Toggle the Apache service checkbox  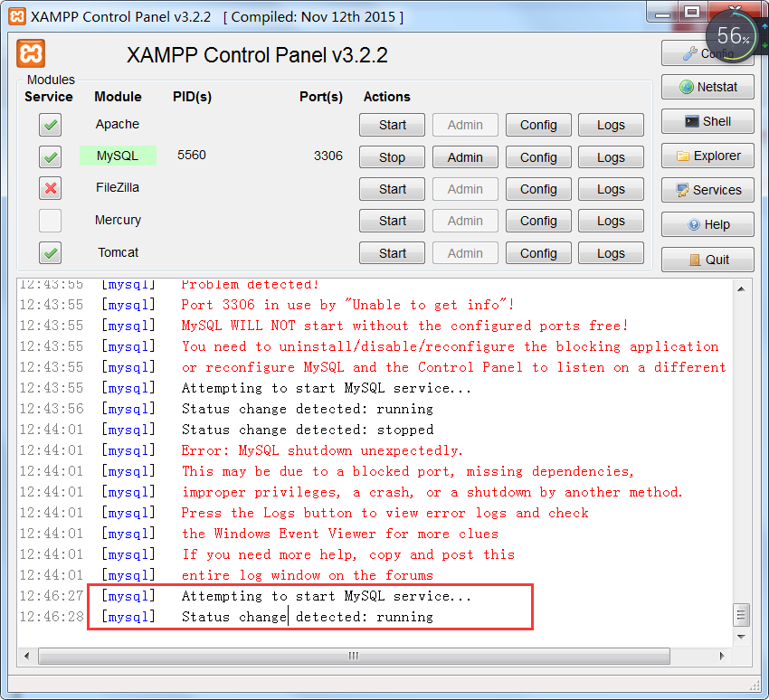point(50,124)
